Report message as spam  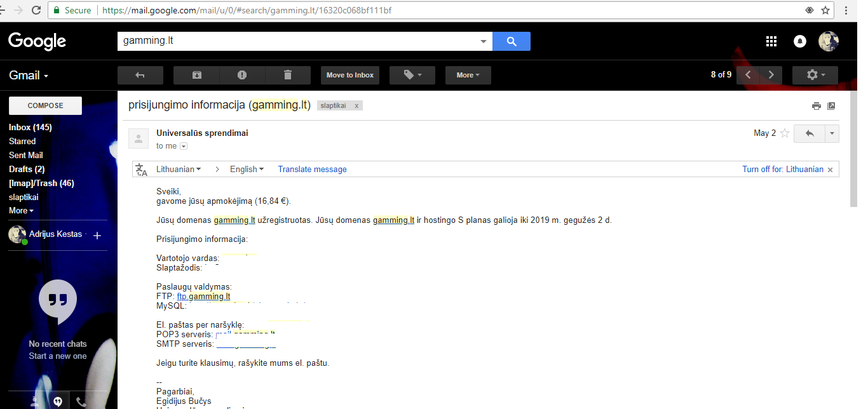242,75
